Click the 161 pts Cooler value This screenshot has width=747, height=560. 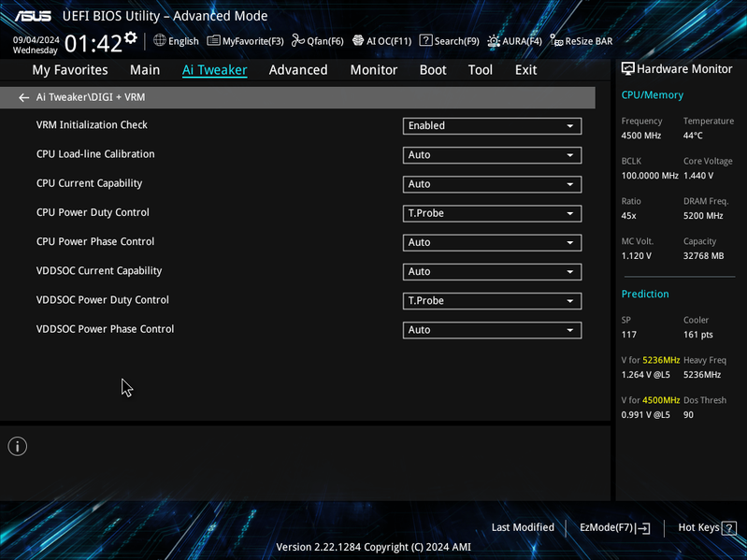pos(698,335)
